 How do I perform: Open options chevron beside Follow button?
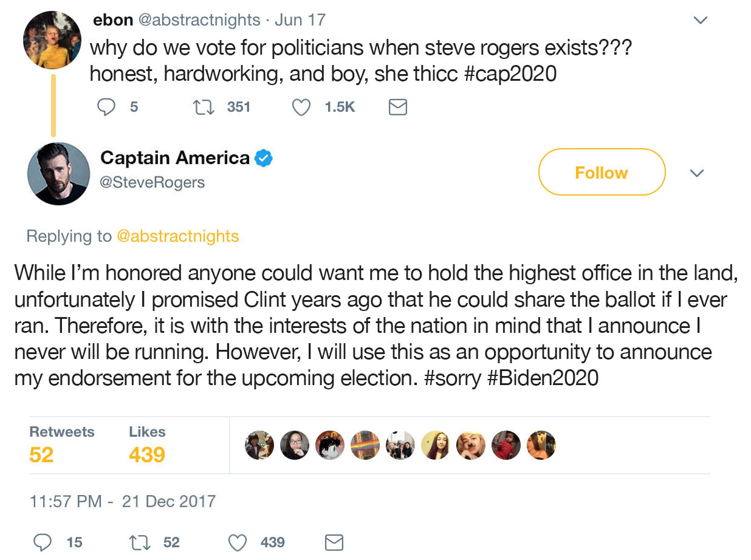coord(697,173)
